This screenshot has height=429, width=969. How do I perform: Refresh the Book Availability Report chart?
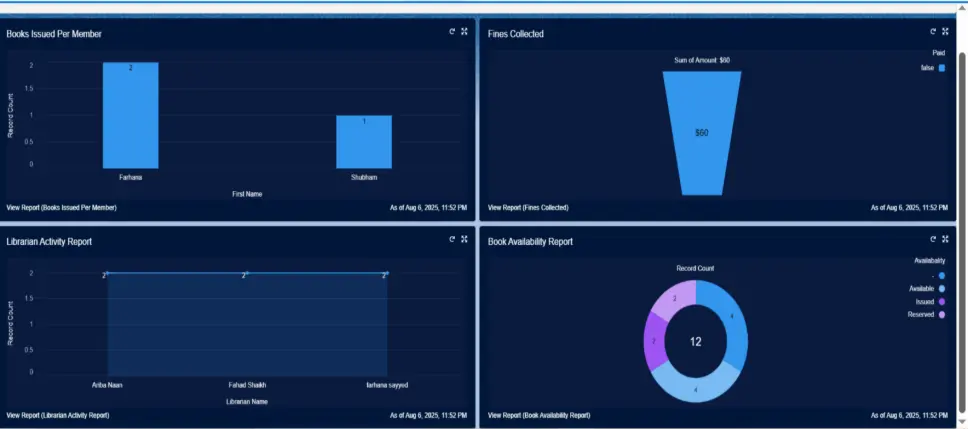click(933, 240)
